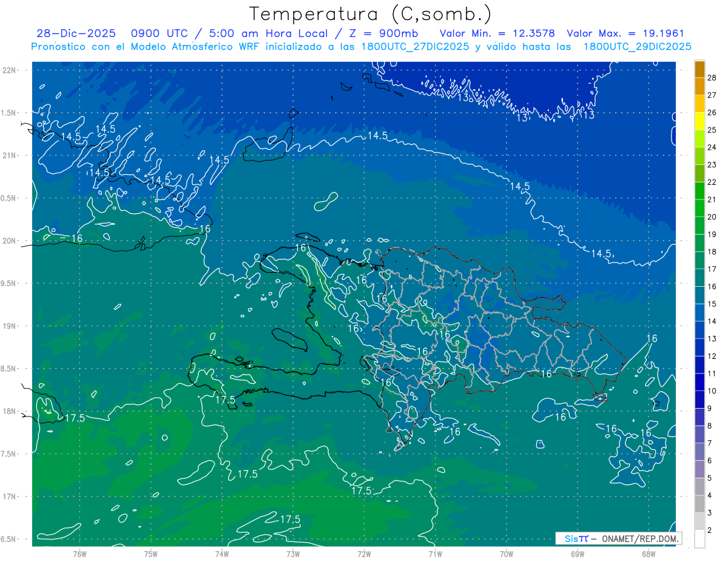
Task: Click the color legend value "27"
Action: click(712, 95)
